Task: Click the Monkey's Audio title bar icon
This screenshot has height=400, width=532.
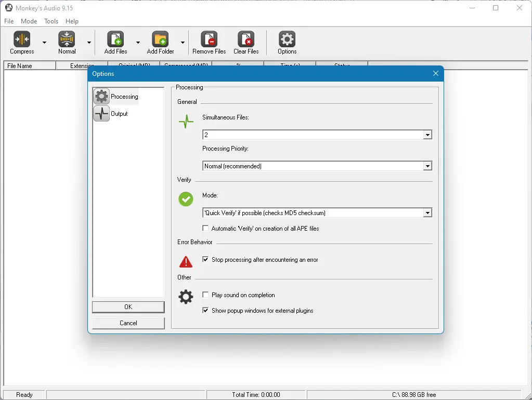Action: (x=8, y=8)
